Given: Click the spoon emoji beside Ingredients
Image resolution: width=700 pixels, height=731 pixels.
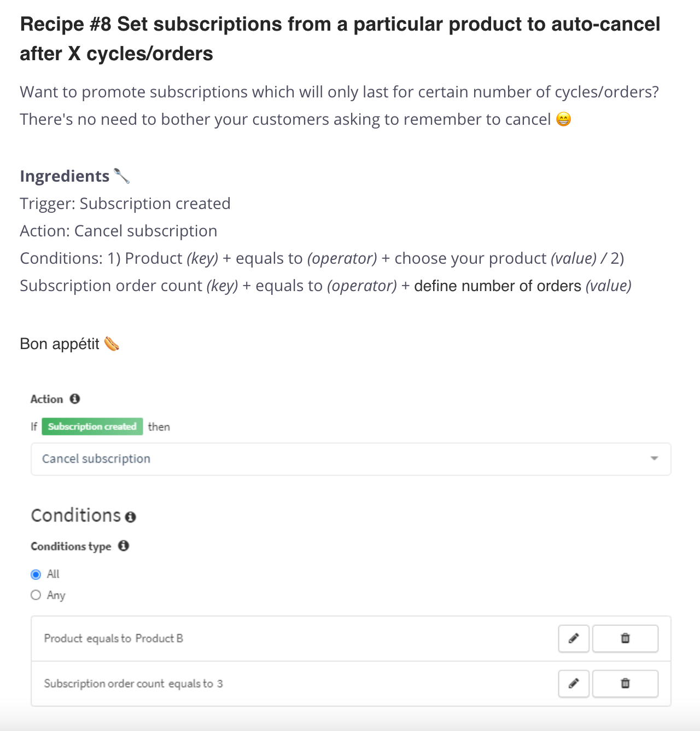Looking at the screenshot, I should click(121, 176).
